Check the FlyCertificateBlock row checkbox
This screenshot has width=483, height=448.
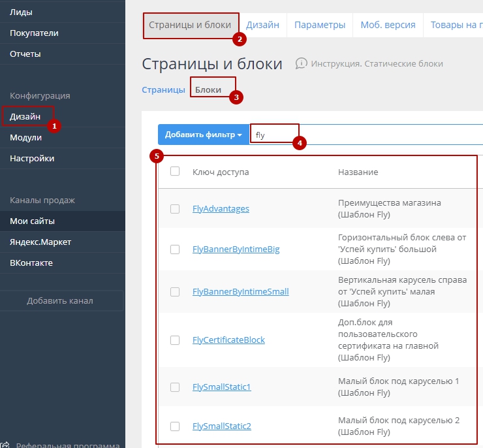click(x=175, y=340)
